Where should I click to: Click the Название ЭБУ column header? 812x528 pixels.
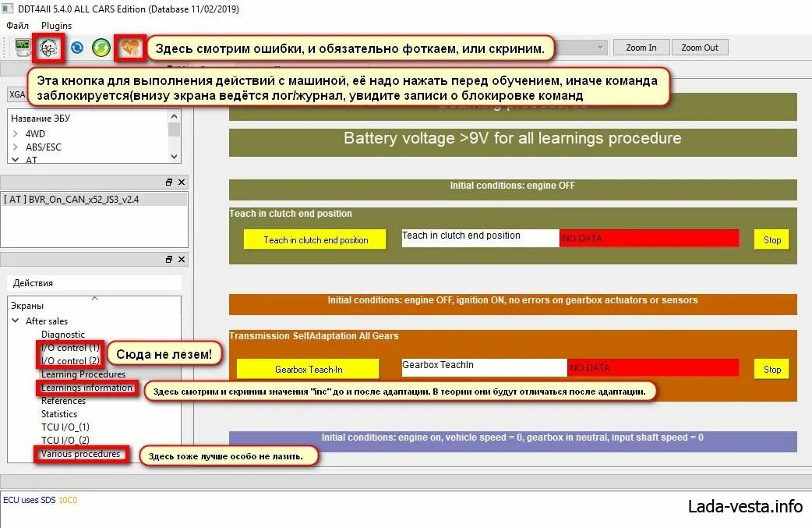41,118
